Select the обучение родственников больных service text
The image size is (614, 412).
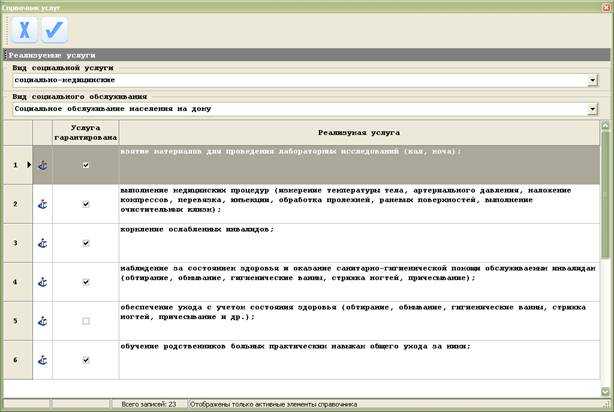(x=296, y=347)
